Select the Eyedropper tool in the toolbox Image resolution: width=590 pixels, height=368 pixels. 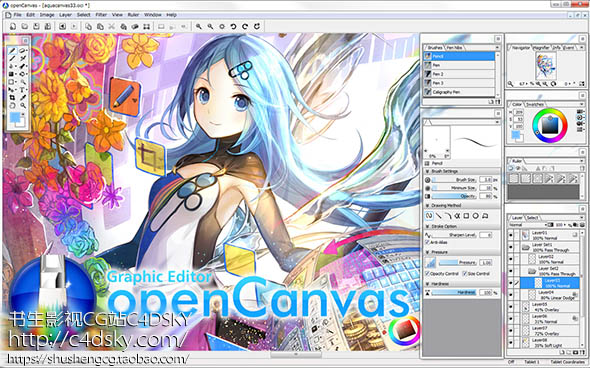(x=23, y=98)
